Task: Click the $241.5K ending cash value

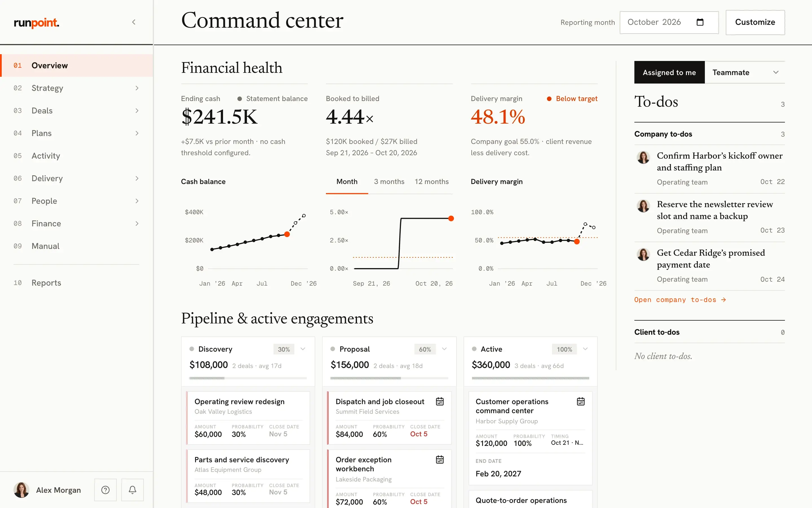Action: pos(219,117)
